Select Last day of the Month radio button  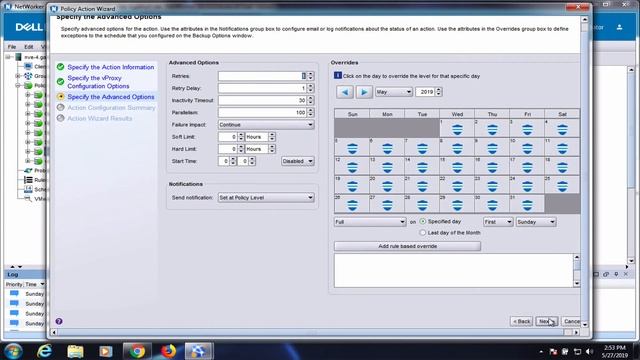(423, 232)
